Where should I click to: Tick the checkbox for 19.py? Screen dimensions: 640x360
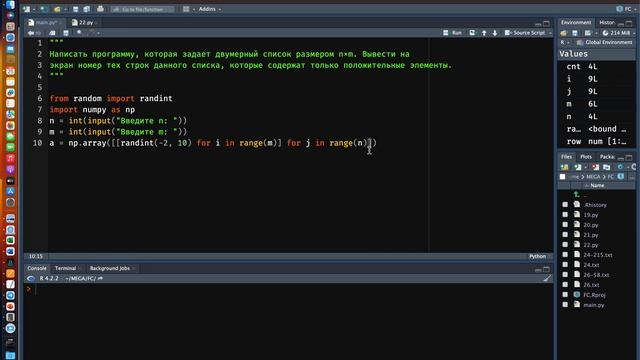pos(565,215)
